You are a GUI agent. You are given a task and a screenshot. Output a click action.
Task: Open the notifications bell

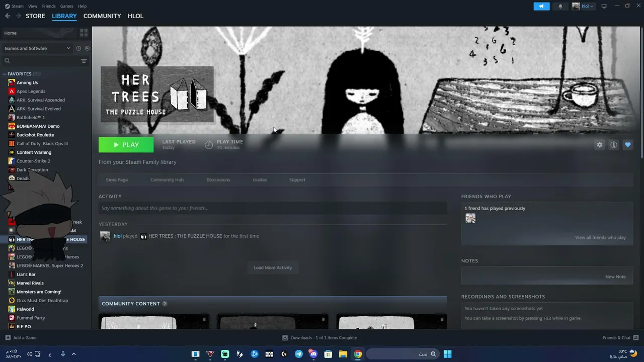coord(560,6)
